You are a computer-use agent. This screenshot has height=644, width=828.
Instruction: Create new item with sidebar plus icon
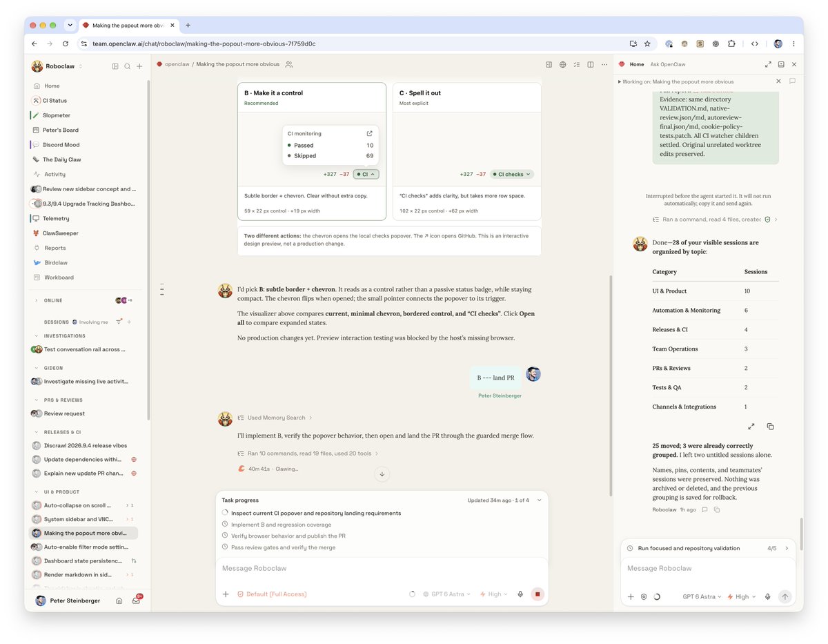[x=139, y=66]
